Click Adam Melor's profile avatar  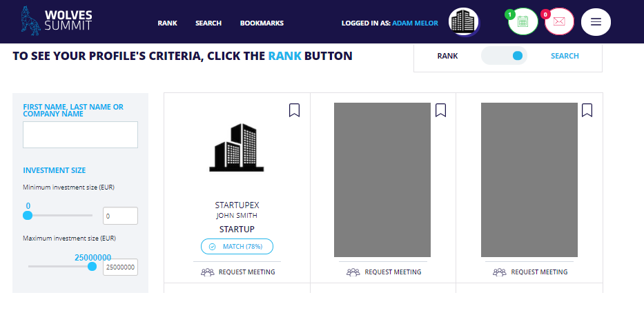pyautogui.click(x=464, y=22)
